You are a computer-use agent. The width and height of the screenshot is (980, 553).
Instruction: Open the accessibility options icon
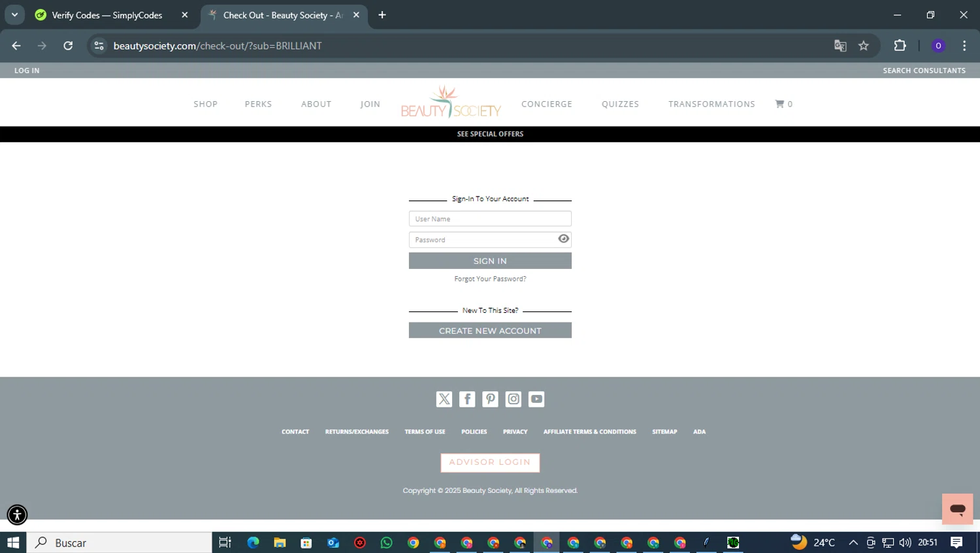point(17,514)
